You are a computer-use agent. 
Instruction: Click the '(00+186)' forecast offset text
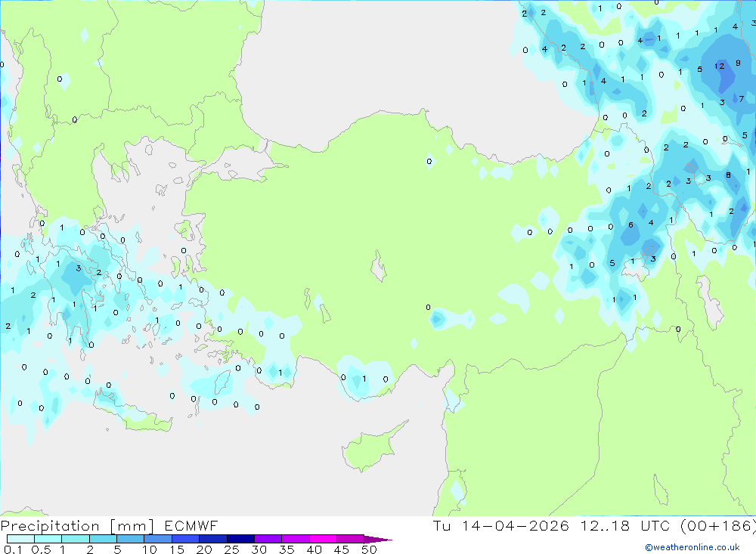(718, 526)
